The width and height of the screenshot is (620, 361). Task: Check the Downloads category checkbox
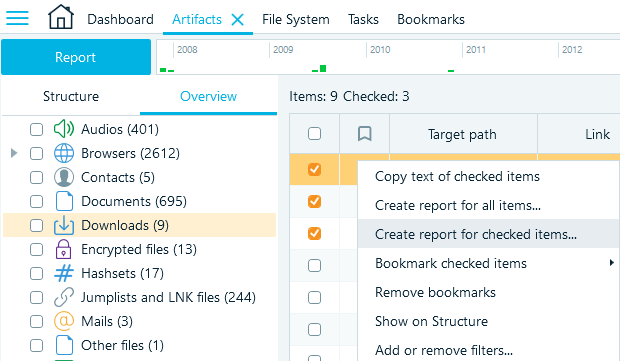[36, 225]
